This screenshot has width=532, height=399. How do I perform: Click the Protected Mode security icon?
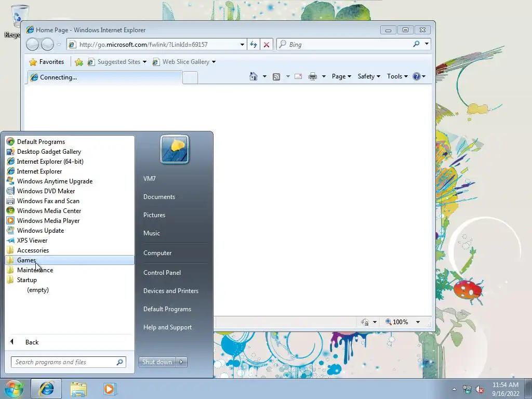(365, 322)
